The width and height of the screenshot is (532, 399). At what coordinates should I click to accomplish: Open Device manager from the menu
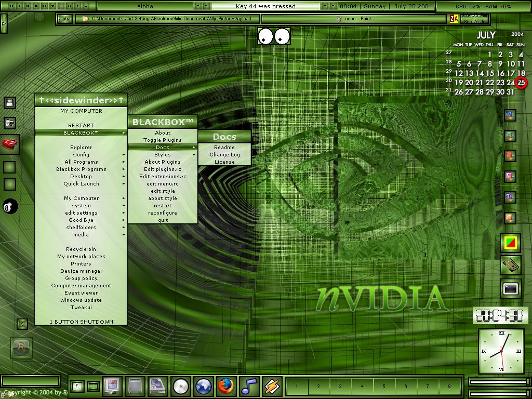(x=81, y=271)
